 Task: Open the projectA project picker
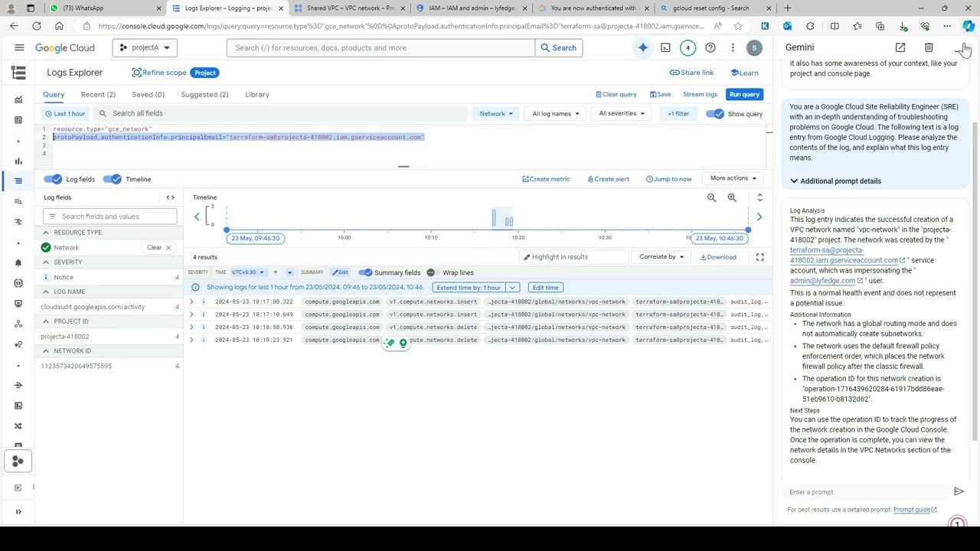pyautogui.click(x=145, y=47)
